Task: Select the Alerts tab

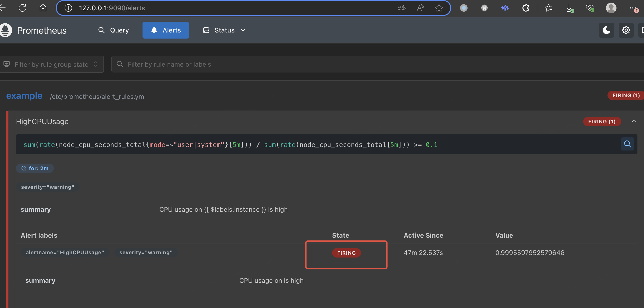Action: 165,30
